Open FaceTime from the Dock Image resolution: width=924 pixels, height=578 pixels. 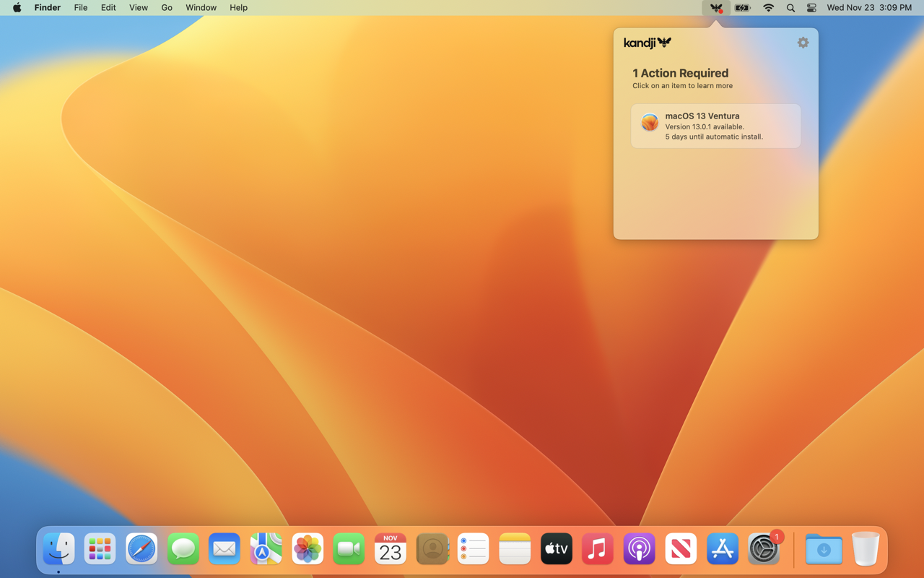coord(349,548)
